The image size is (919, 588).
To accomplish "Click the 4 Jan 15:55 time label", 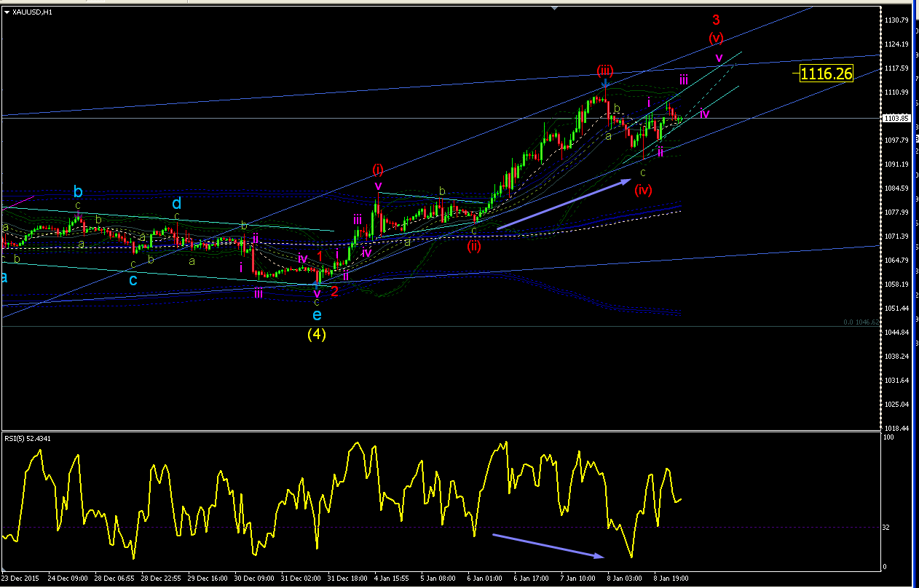I will [x=393, y=579].
